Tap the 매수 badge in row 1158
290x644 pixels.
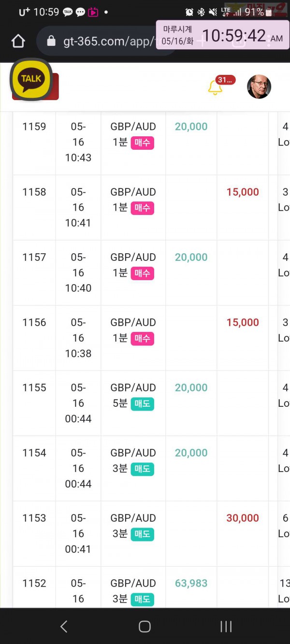click(142, 208)
